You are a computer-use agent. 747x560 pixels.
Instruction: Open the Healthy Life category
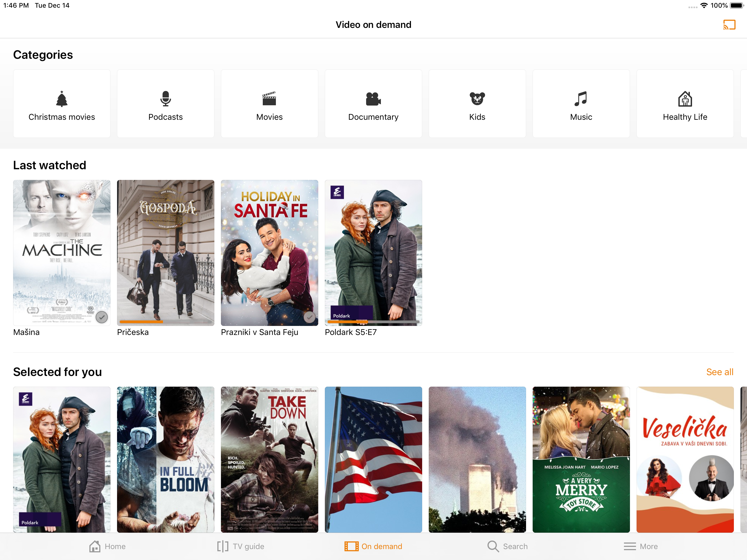685,99
